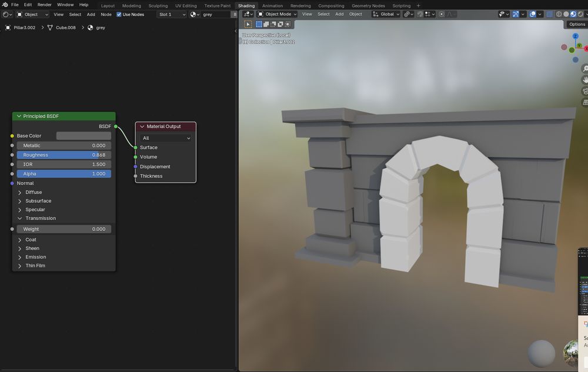Open the Global transform orientation dropdown

[386, 14]
